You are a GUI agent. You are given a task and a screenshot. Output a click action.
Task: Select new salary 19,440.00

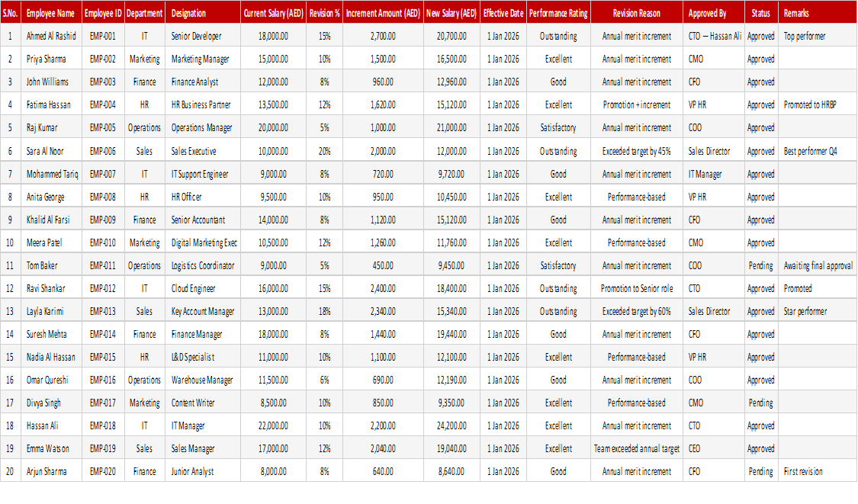pos(451,335)
